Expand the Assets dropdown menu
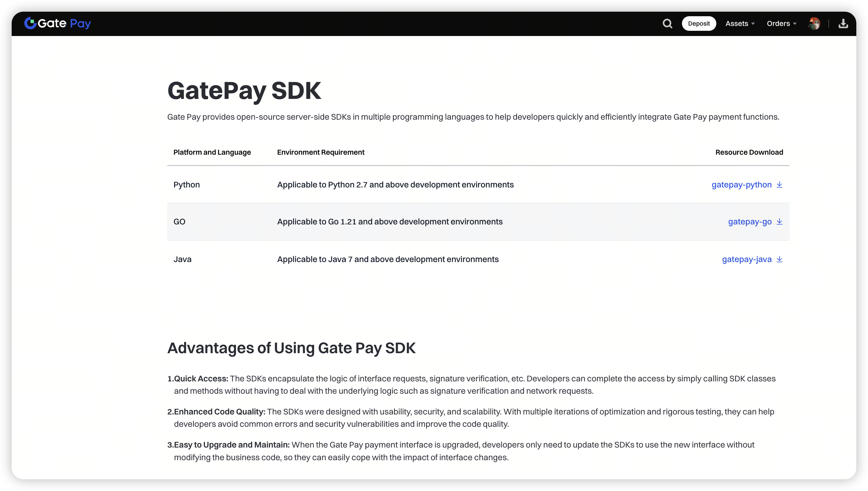Viewport: 868px width, 491px height. pos(737,23)
